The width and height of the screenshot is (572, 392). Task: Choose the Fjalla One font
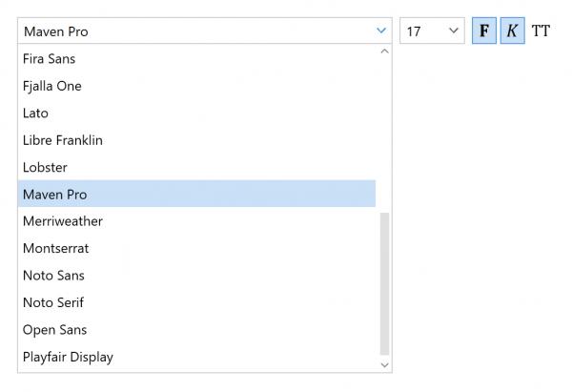coord(52,86)
